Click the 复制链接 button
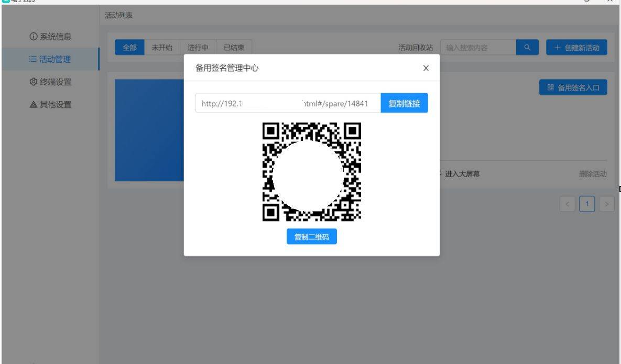The height and width of the screenshot is (364, 621). [404, 103]
